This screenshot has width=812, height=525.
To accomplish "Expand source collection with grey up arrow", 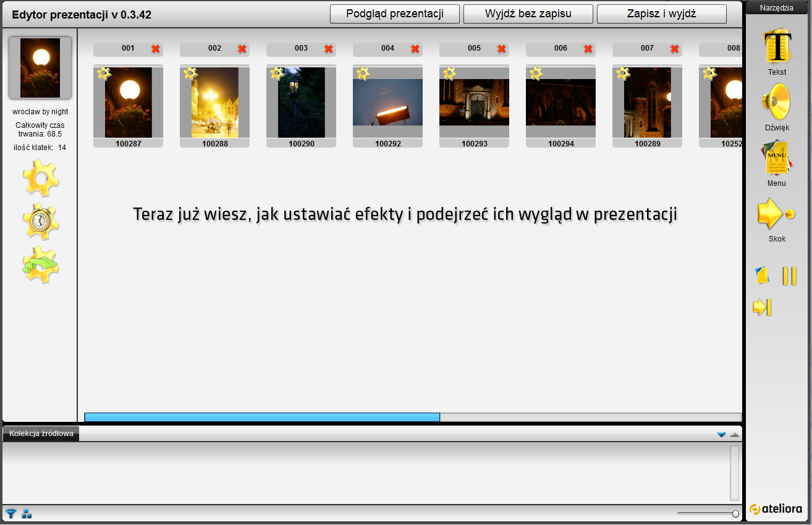I will coord(734,434).
